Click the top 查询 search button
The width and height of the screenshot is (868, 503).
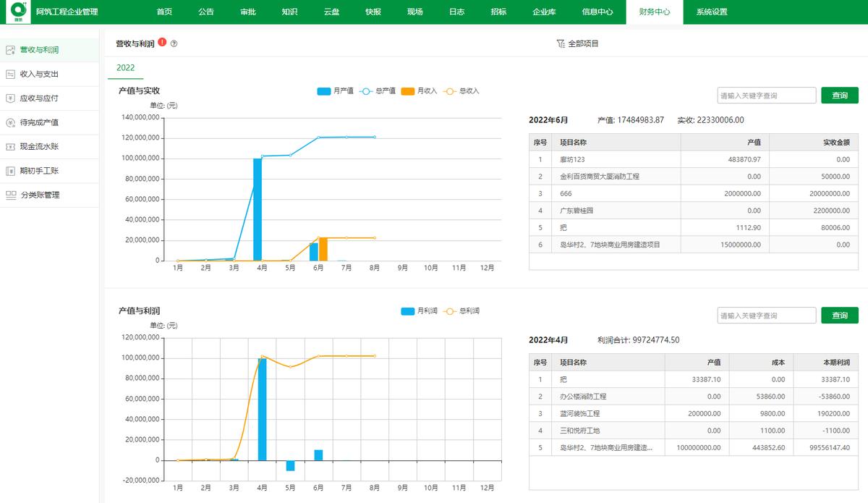(x=839, y=95)
